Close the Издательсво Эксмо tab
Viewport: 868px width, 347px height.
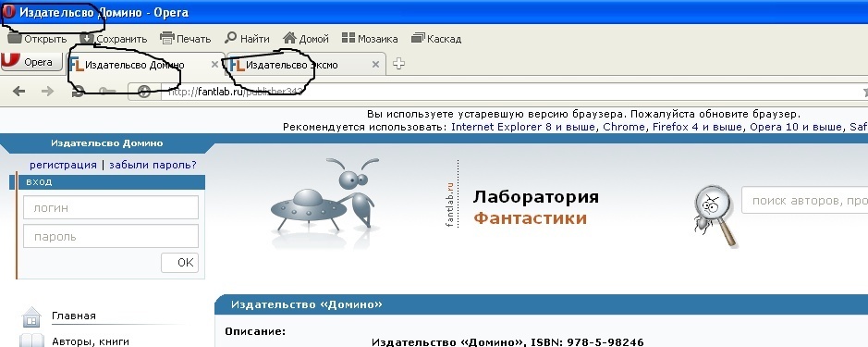pyautogui.click(x=375, y=65)
